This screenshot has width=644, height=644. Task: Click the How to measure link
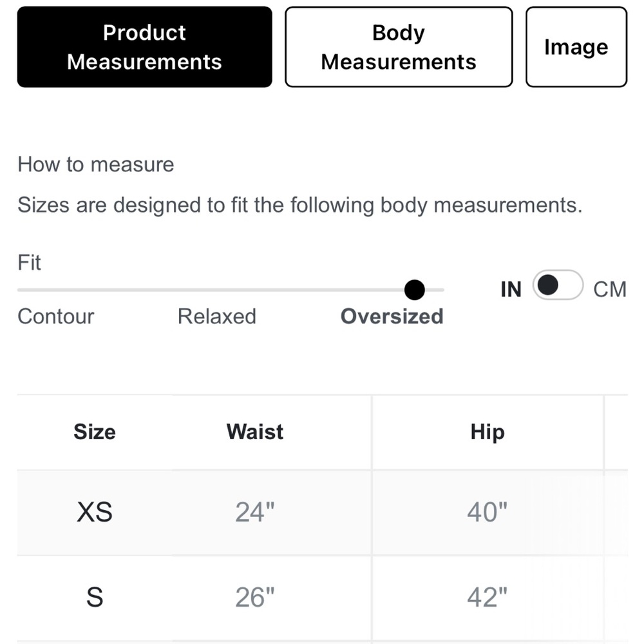click(x=96, y=164)
